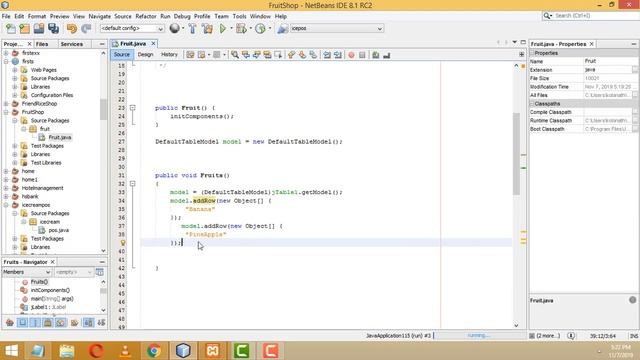This screenshot has height=360, width=640.
Task: Open the icepos project dropdown
Action: coord(336,29)
